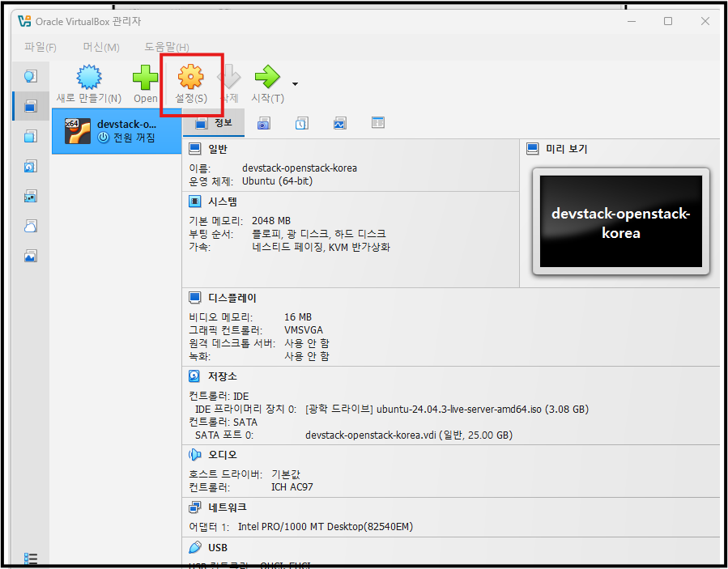This screenshot has width=728, height=569.
Task: Switch to the Activity graph tab
Action: (340, 124)
